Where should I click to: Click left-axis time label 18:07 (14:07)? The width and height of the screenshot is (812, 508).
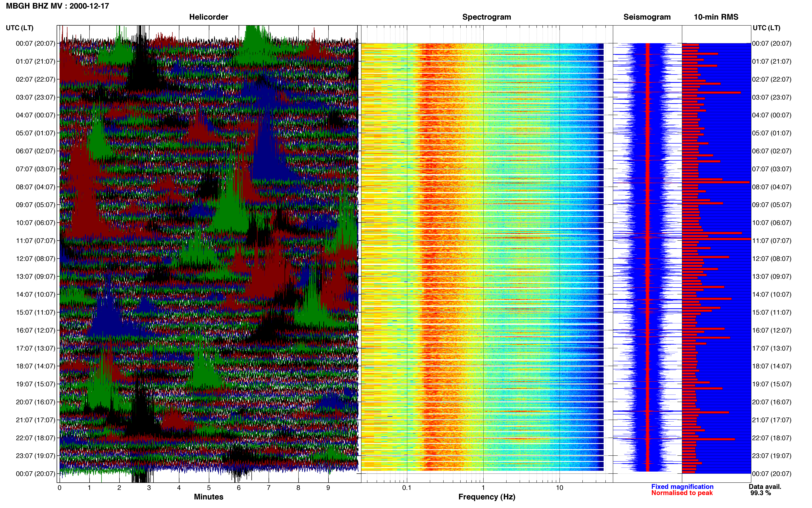pos(35,366)
